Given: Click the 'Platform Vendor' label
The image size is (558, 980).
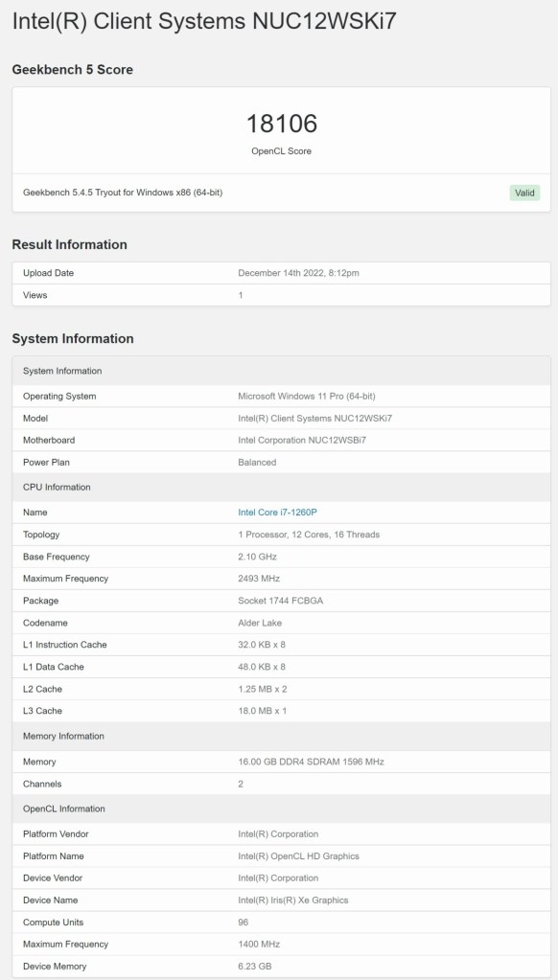Looking at the screenshot, I should (x=56, y=834).
